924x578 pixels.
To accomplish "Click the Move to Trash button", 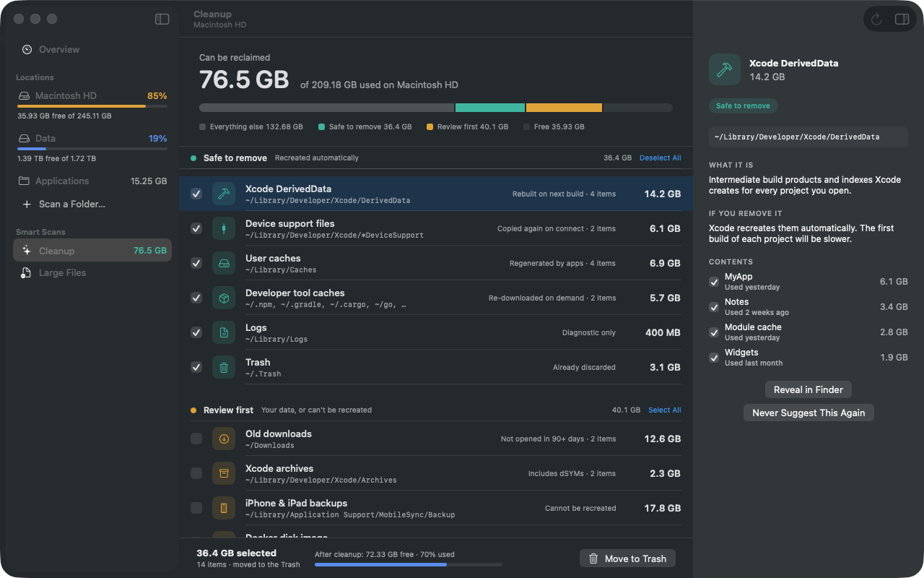I will (x=628, y=558).
